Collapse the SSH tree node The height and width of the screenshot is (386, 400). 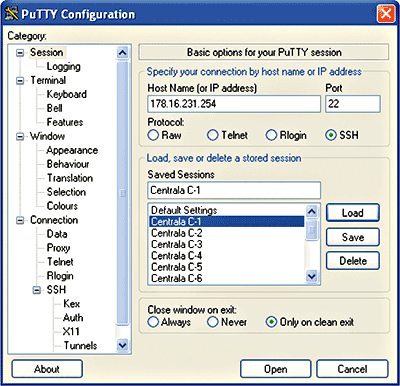pos(37,290)
